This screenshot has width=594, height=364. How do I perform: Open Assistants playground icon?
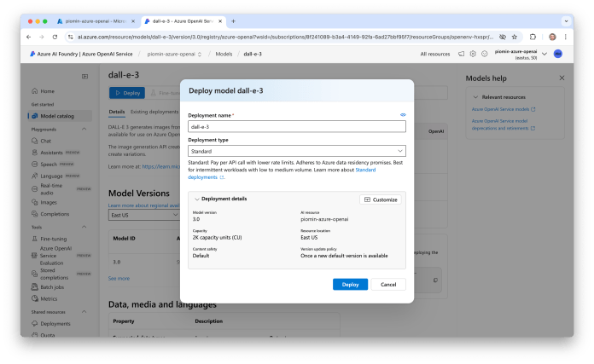click(34, 153)
